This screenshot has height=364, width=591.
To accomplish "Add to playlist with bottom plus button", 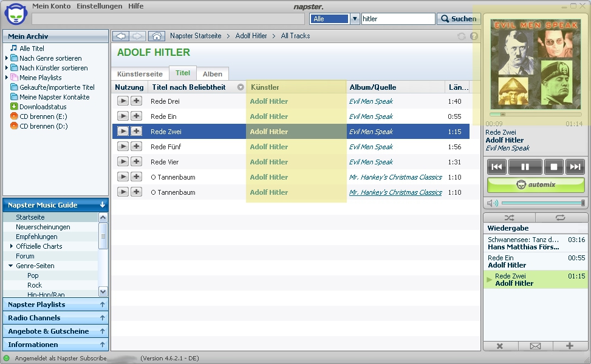I will click(570, 346).
